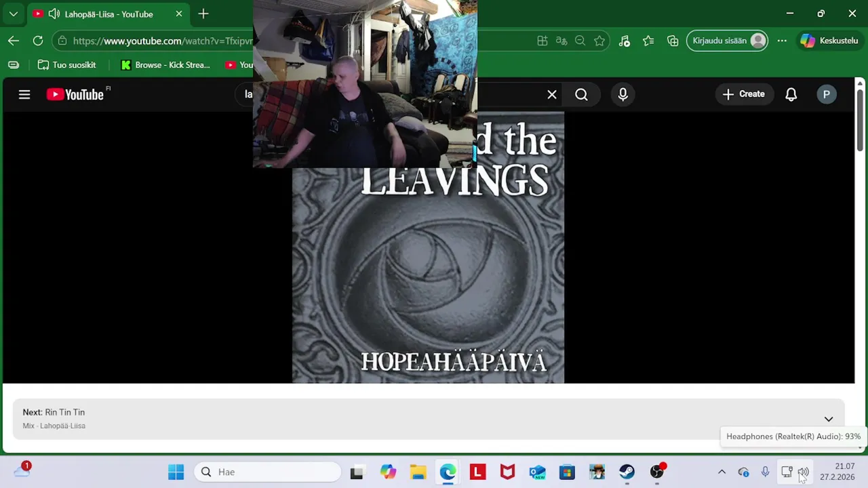
Task: Open Tuo suosikit import favorites
Action: coord(66,65)
